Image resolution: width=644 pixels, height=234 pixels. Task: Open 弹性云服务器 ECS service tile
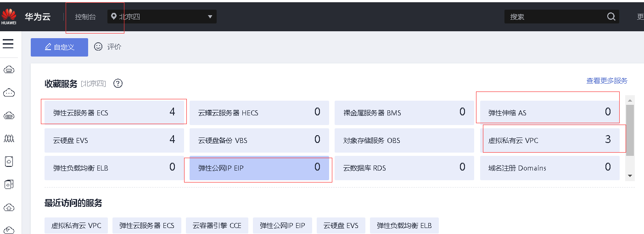114,113
